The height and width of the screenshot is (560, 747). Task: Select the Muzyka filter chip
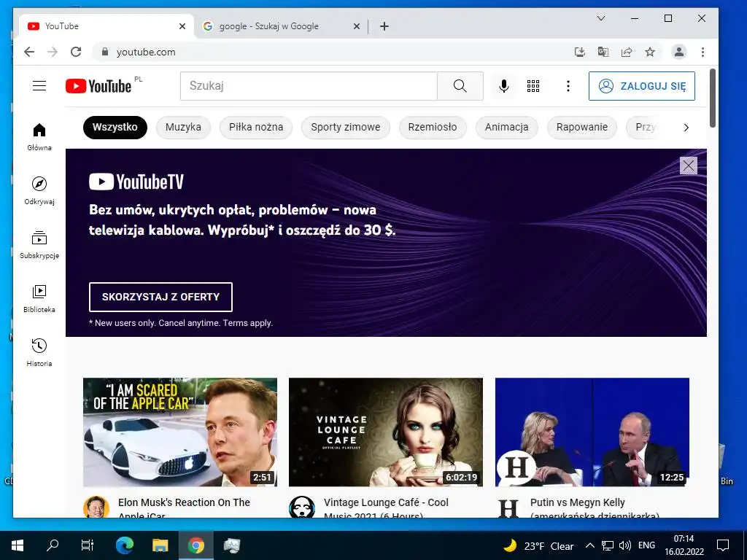pyautogui.click(x=183, y=127)
